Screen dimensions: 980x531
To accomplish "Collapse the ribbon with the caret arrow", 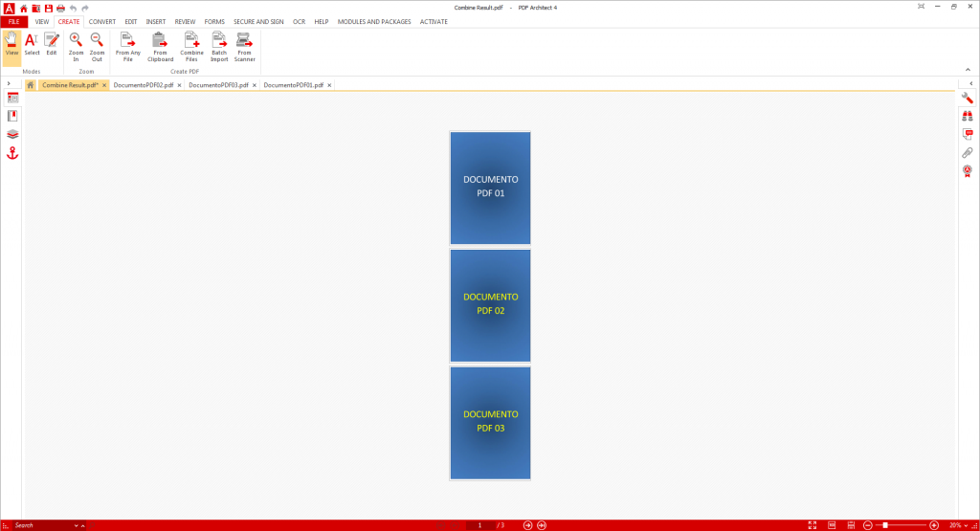I will point(968,70).
